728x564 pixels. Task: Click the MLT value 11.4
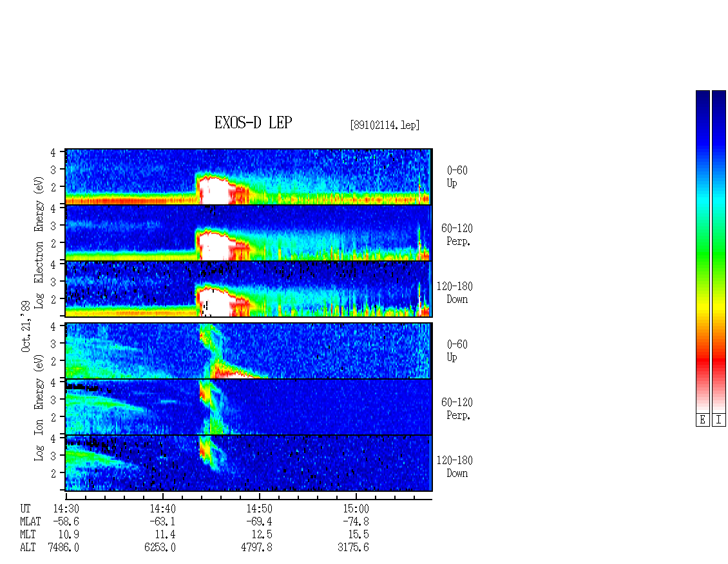tap(165, 535)
